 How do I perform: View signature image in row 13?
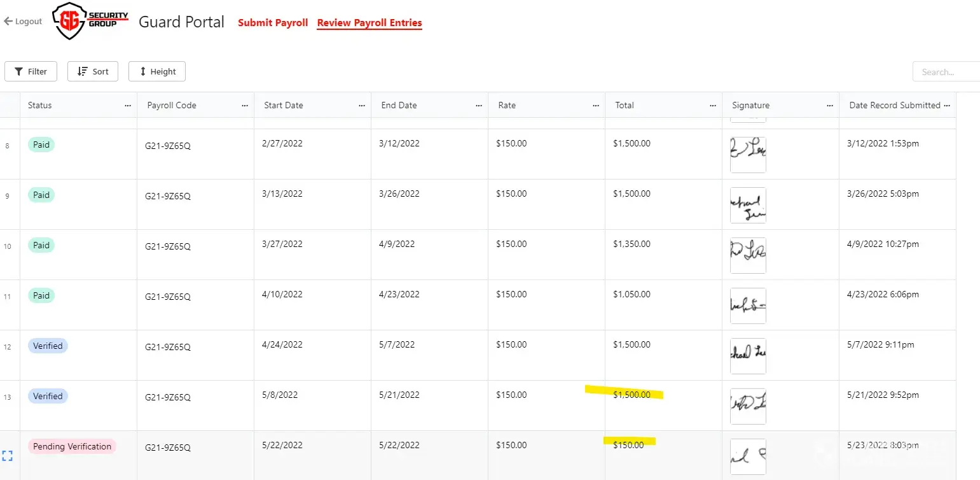point(748,406)
